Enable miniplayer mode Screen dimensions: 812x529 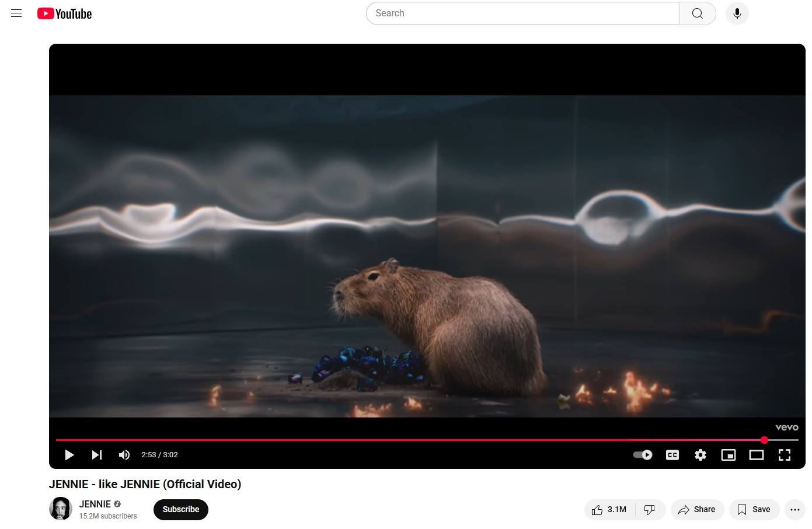pos(729,455)
